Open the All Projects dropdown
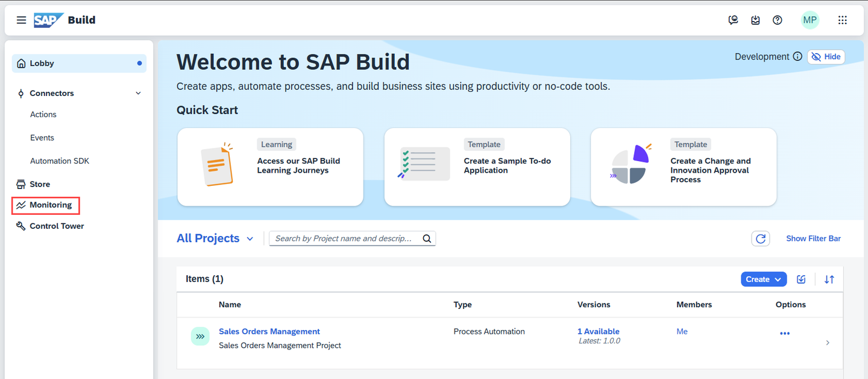Screen dimensions: 868x379 (215, 238)
